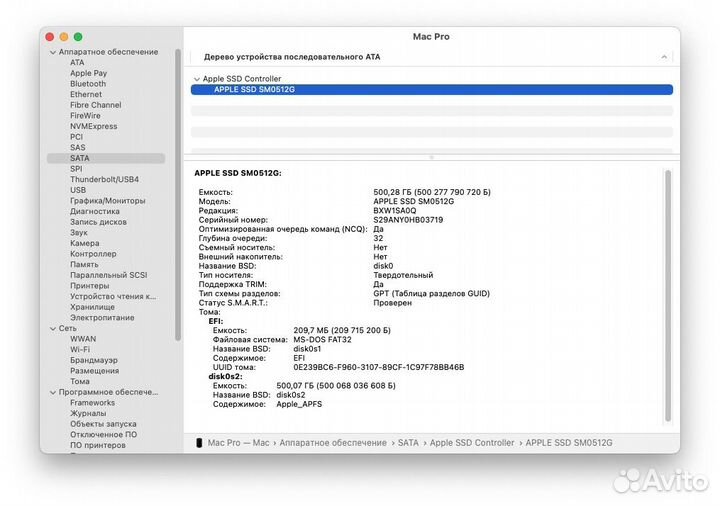Open Размещения under Сеть
720x506 pixels.
(94, 371)
